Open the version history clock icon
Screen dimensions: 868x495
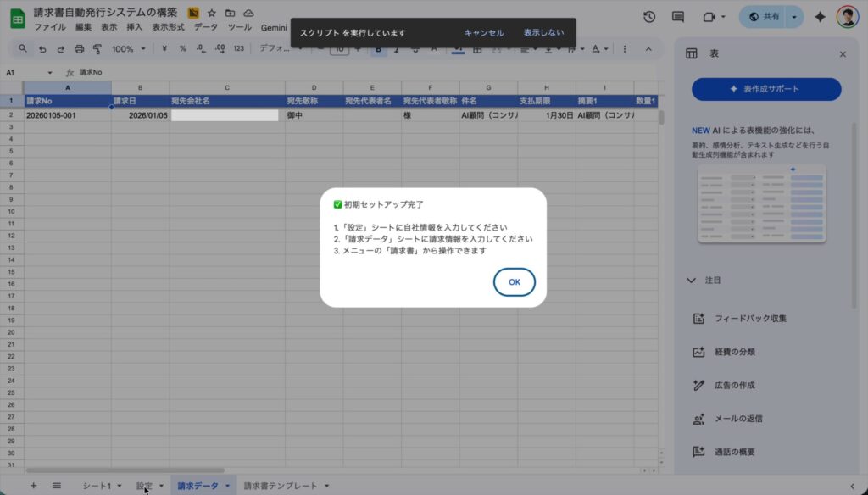[x=649, y=16]
